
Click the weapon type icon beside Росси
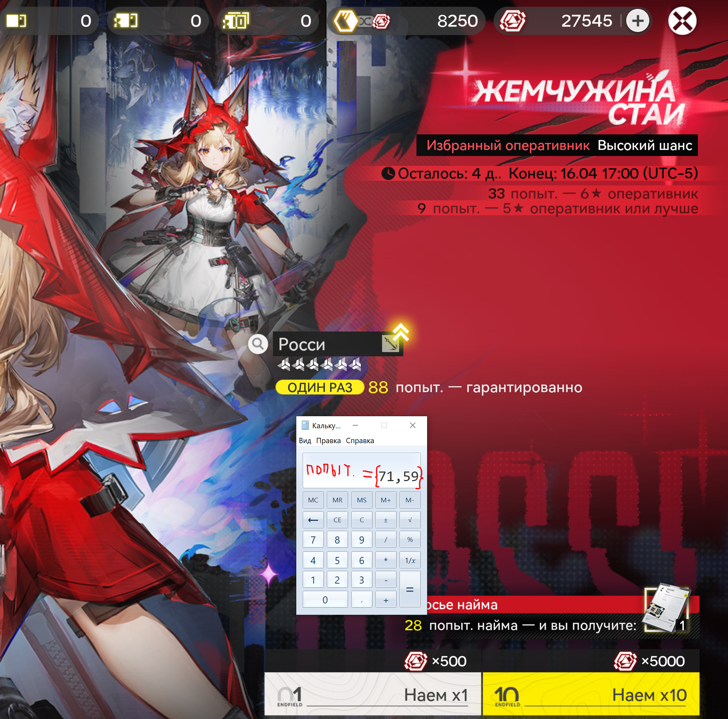tap(390, 344)
